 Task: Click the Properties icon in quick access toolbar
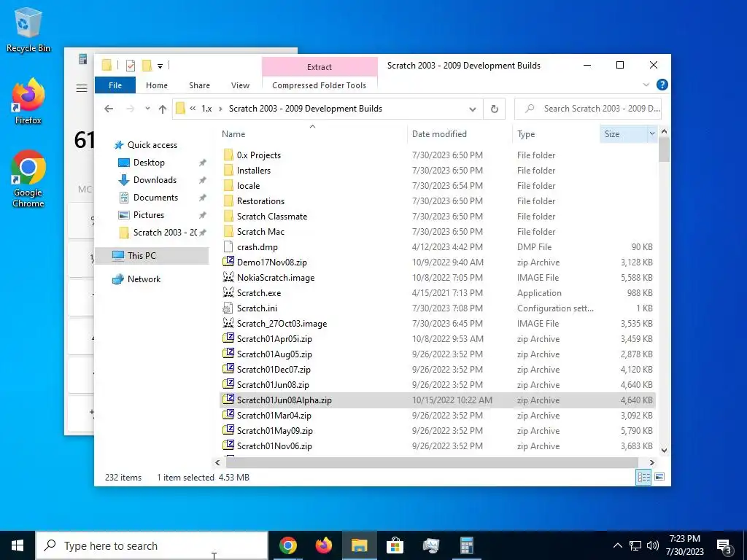[130, 66]
